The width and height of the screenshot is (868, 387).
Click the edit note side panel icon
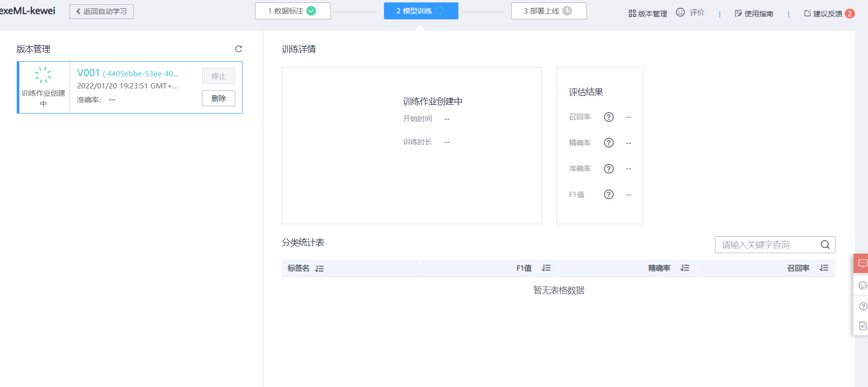pos(863,326)
